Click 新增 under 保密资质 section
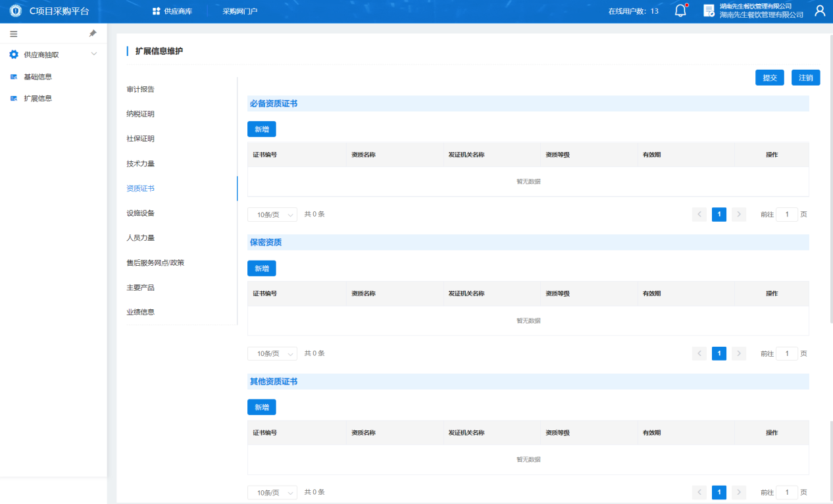 (x=261, y=268)
